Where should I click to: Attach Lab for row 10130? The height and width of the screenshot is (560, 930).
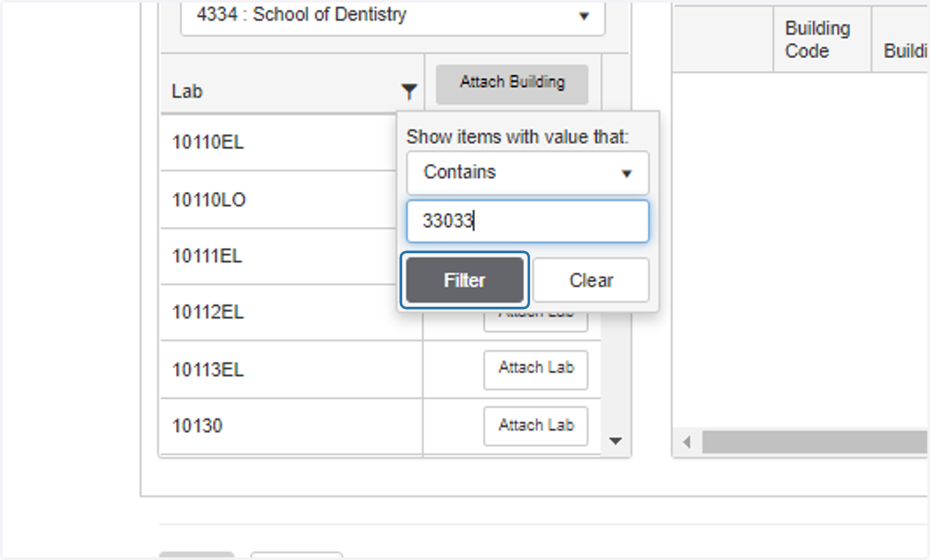(536, 426)
